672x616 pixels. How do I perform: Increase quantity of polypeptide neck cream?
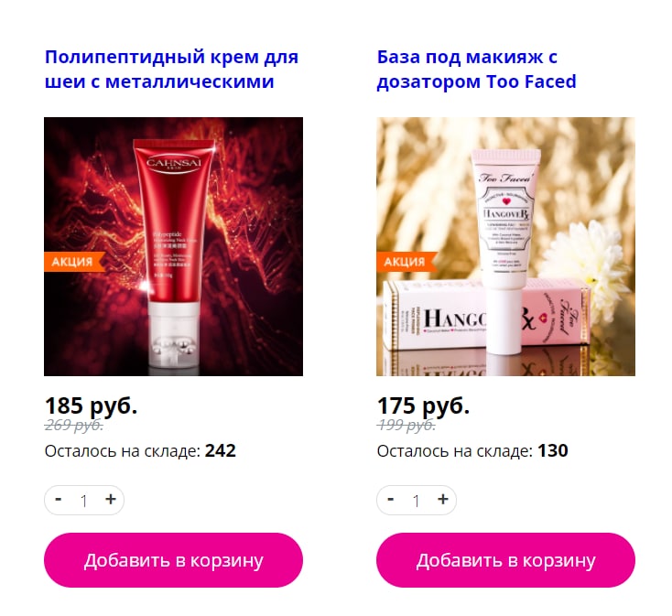coord(111,500)
